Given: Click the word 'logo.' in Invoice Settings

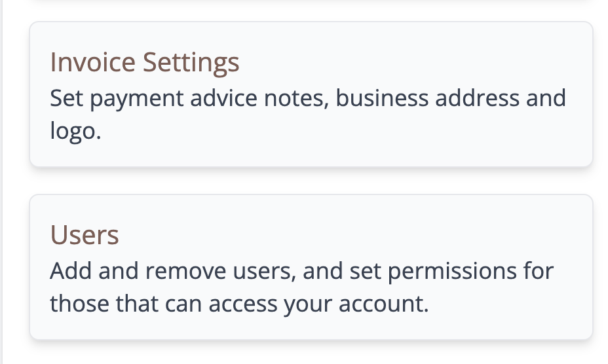Looking at the screenshot, I should 75,131.
